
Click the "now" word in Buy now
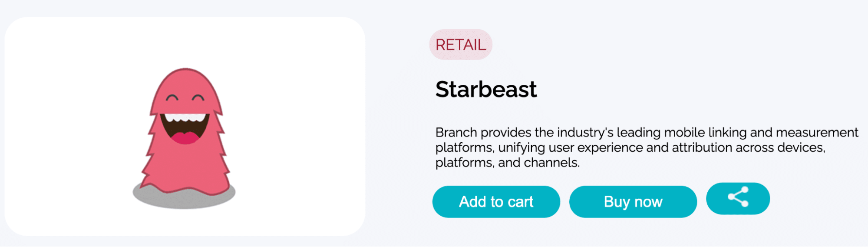pyautogui.click(x=648, y=202)
